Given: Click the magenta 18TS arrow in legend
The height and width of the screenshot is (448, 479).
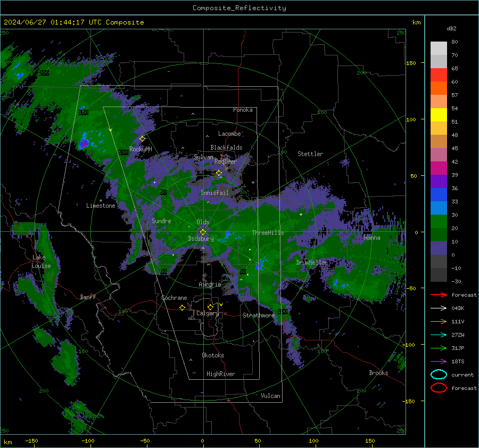Looking at the screenshot, I should coord(439,362).
